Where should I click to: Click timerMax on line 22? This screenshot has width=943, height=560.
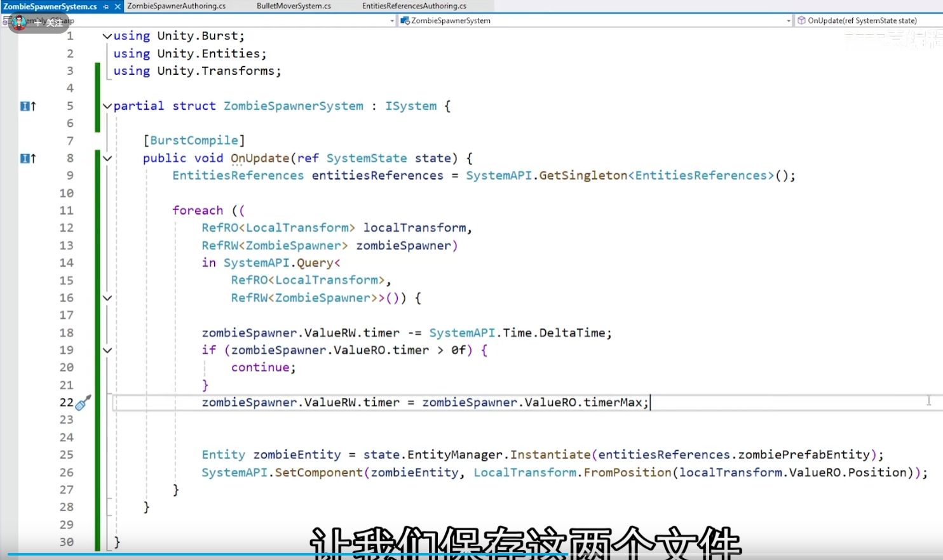coord(613,403)
